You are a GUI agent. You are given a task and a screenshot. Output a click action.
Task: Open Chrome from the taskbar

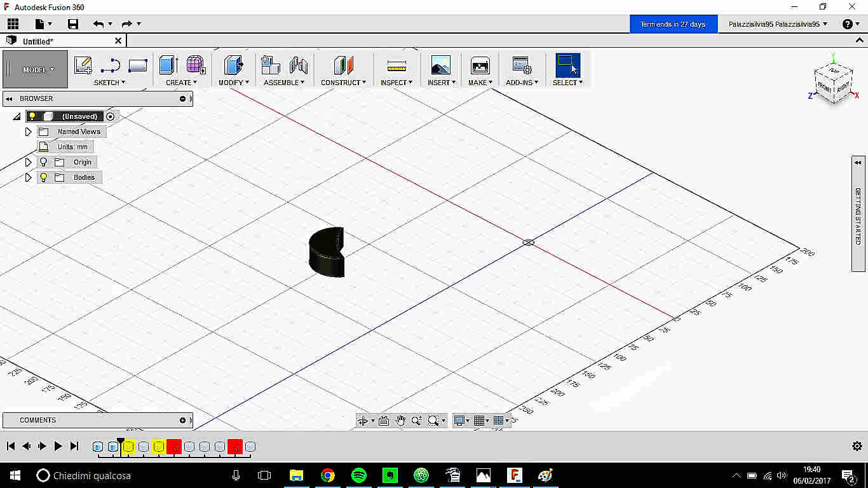tap(328, 475)
